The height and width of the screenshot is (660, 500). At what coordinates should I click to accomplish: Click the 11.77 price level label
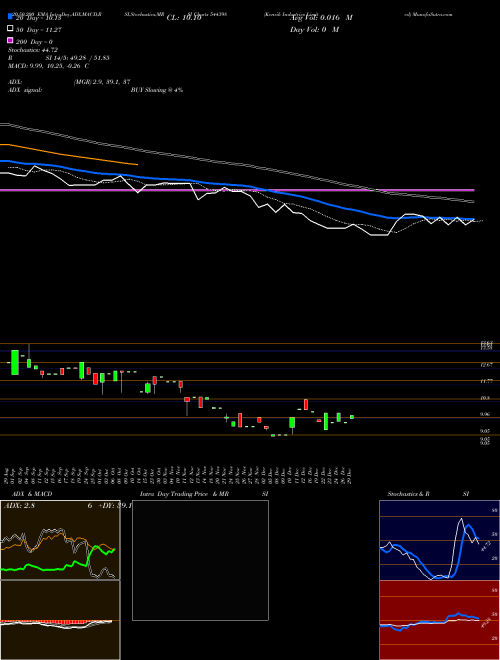tap(487, 381)
